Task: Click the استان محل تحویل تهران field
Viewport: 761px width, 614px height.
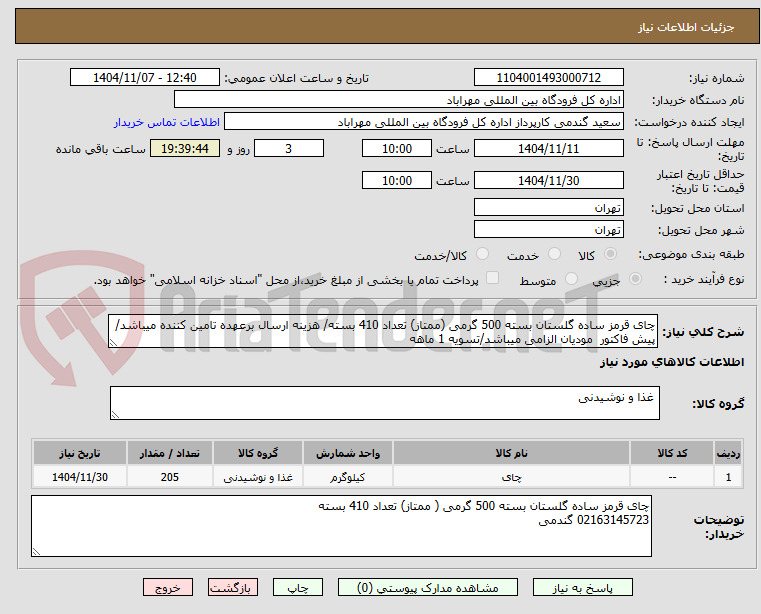Action: [x=548, y=207]
